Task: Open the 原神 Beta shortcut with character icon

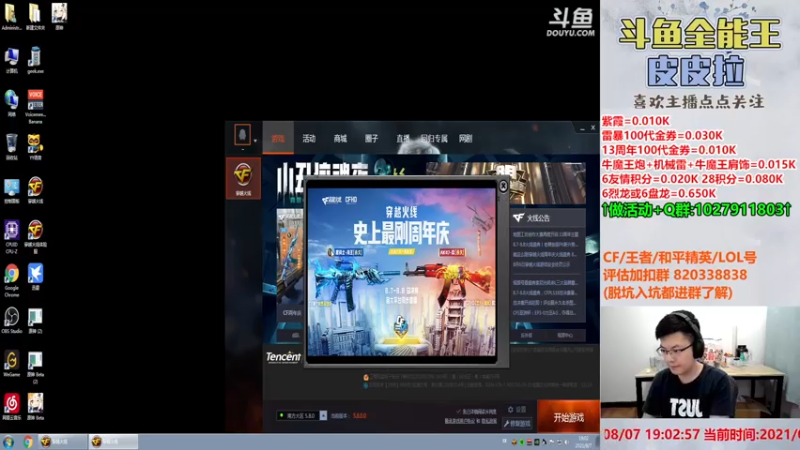Action: [x=35, y=407]
